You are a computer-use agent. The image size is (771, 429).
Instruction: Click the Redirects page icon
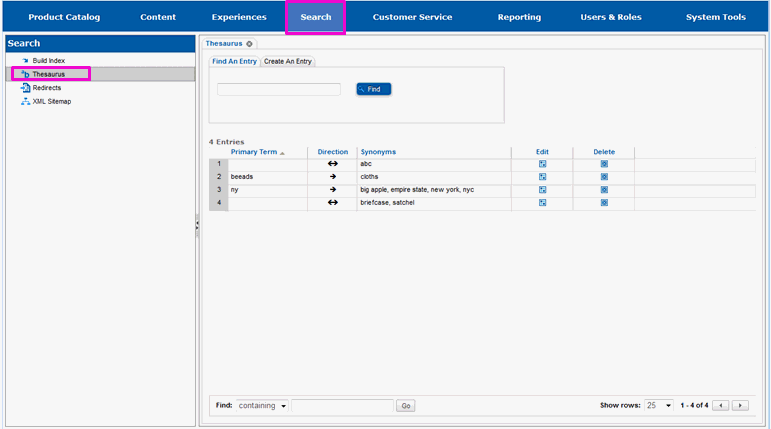[x=25, y=88]
